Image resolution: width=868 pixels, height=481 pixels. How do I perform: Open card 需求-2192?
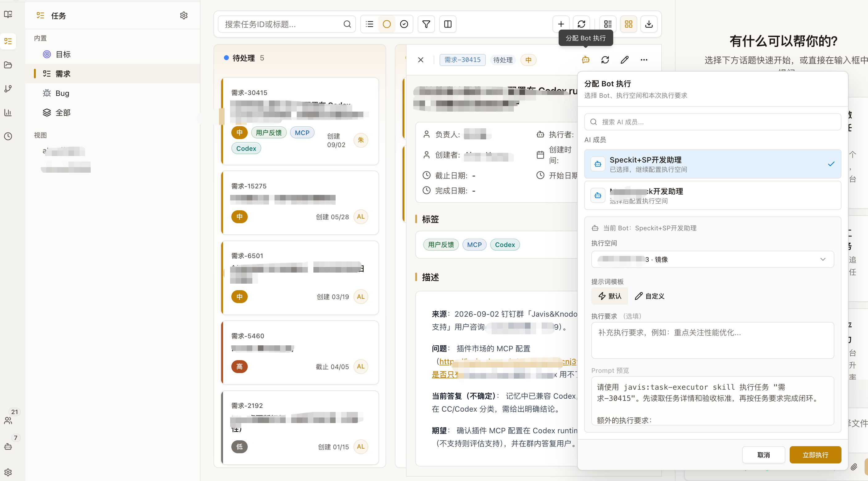click(300, 427)
